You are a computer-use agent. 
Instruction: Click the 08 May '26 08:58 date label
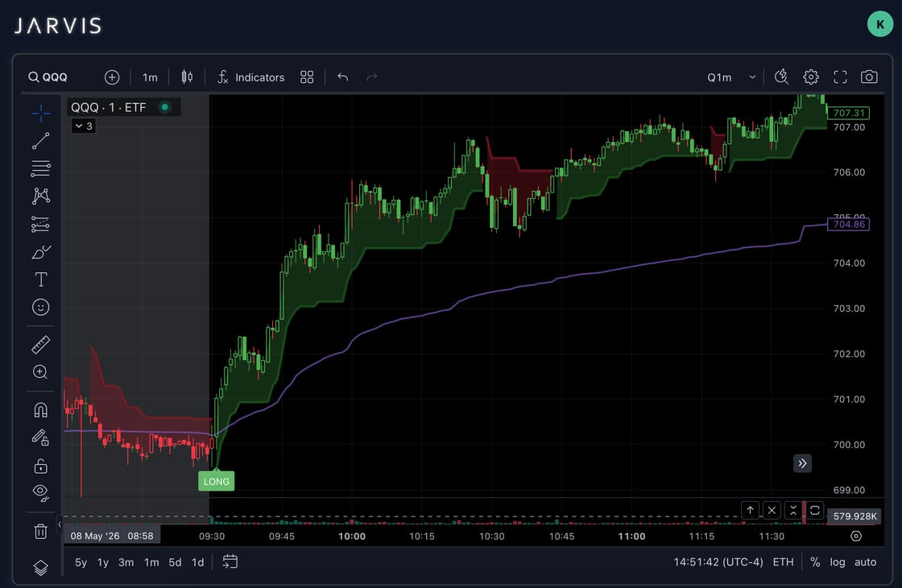tap(112, 536)
